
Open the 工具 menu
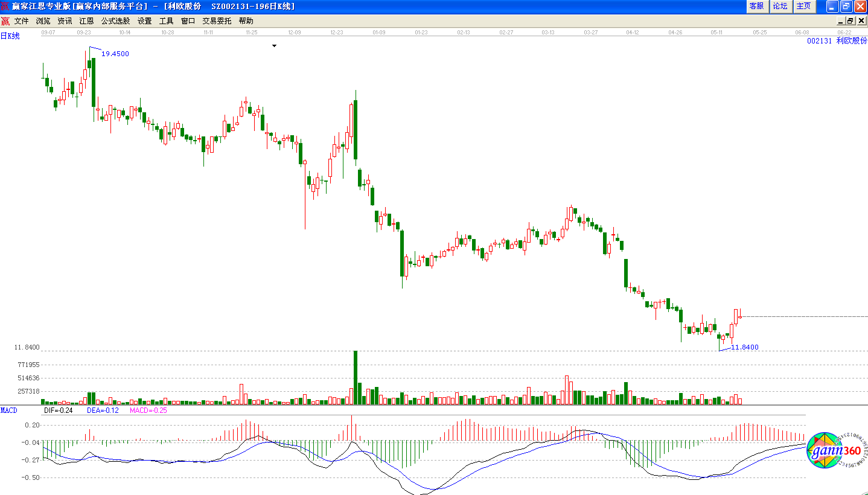167,21
